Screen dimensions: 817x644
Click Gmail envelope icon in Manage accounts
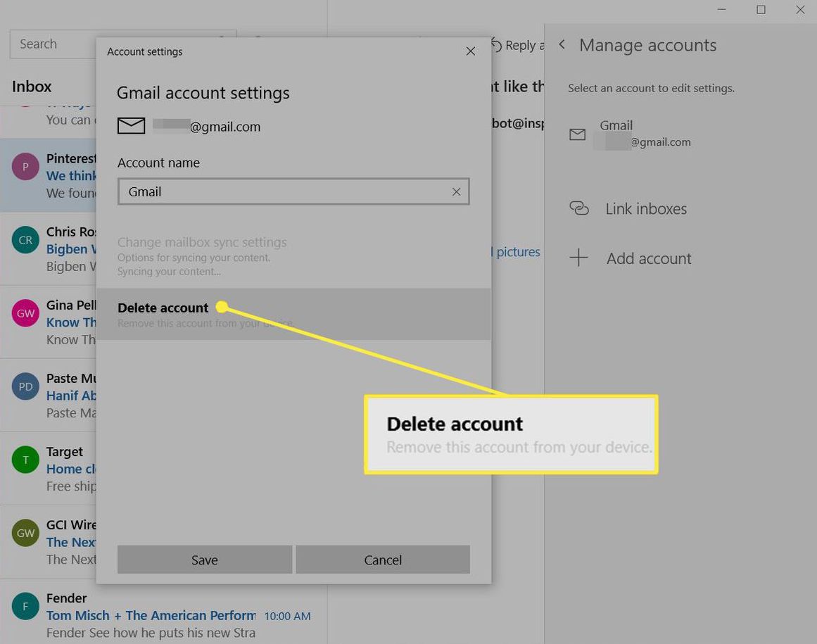577,134
